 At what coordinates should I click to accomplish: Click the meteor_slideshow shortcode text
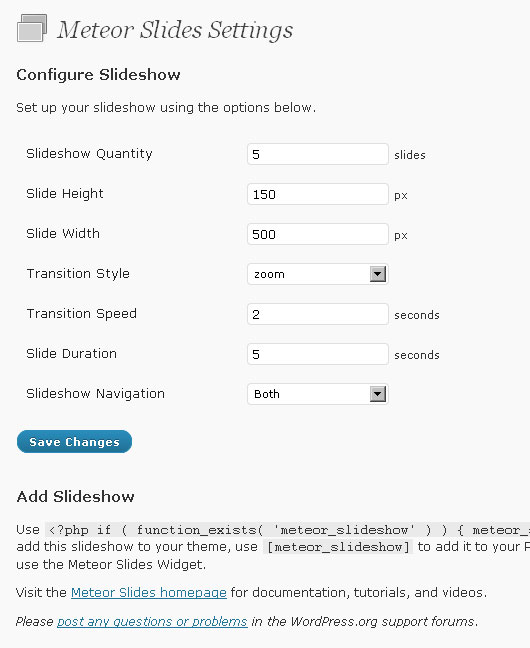pyautogui.click(x=338, y=547)
